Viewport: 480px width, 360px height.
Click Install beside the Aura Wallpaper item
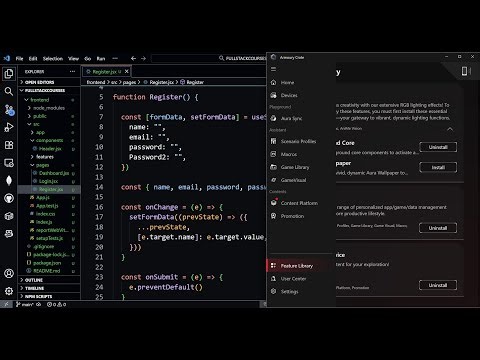(438, 167)
